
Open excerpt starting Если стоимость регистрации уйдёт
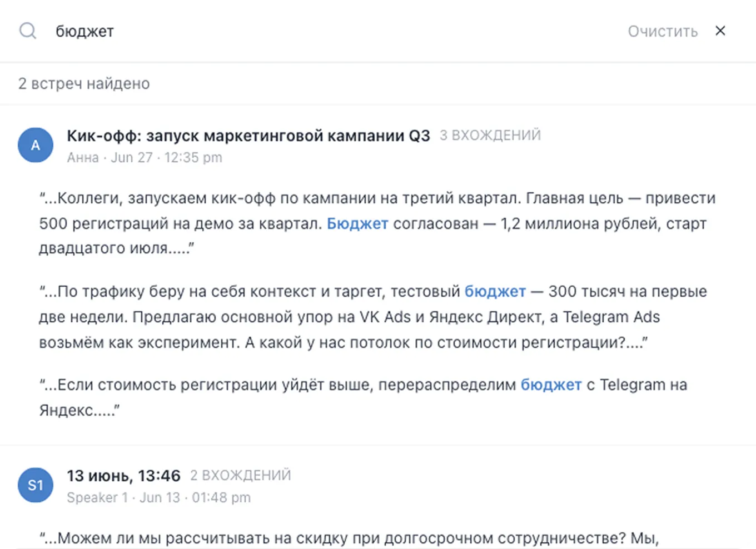click(363, 397)
